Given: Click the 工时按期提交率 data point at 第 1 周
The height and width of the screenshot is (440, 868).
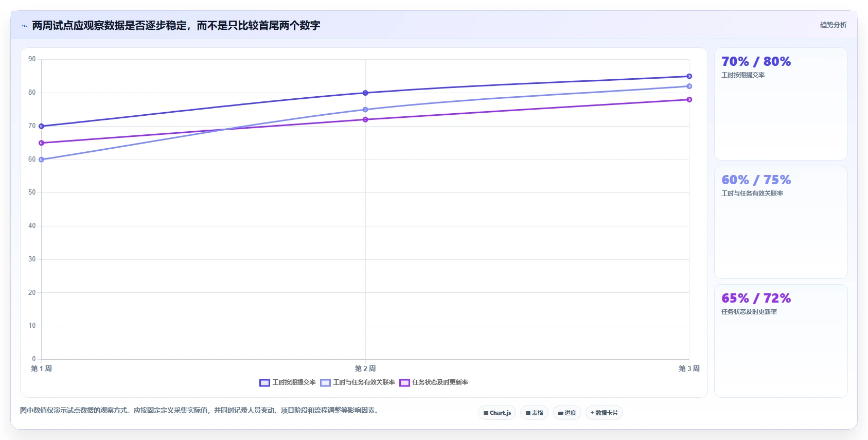Looking at the screenshot, I should coord(41,126).
